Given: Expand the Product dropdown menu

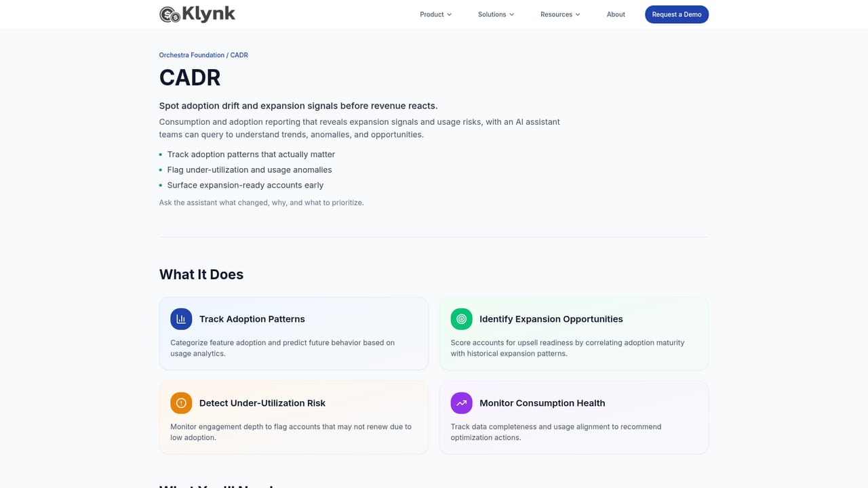Looking at the screenshot, I should point(435,14).
